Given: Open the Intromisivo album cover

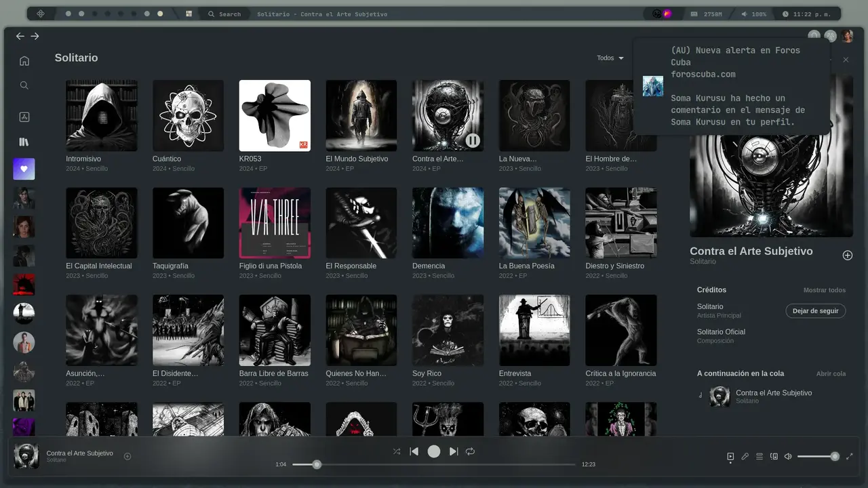Looking at the screenshot, I should (102, 116).
